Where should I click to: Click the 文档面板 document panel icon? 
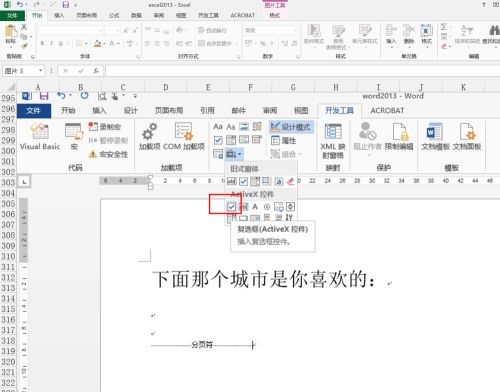(x=467, y=132)
